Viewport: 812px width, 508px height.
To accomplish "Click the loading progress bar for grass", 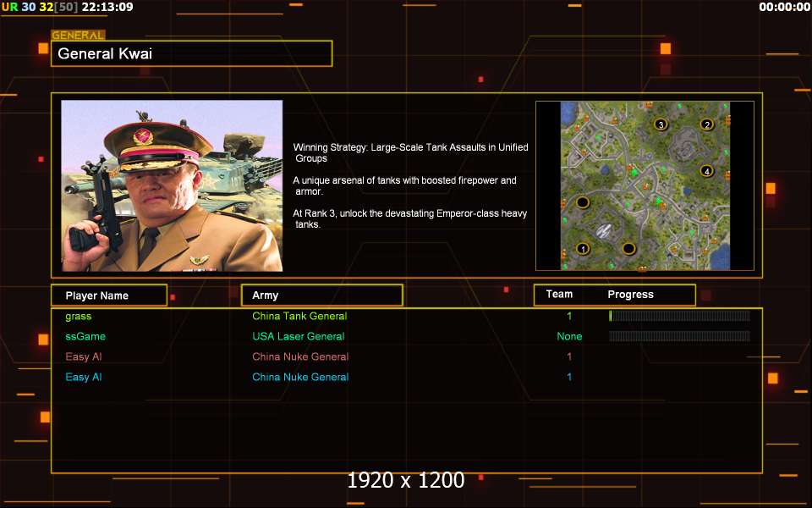I will pyautogui.click(x=679, y=316).
